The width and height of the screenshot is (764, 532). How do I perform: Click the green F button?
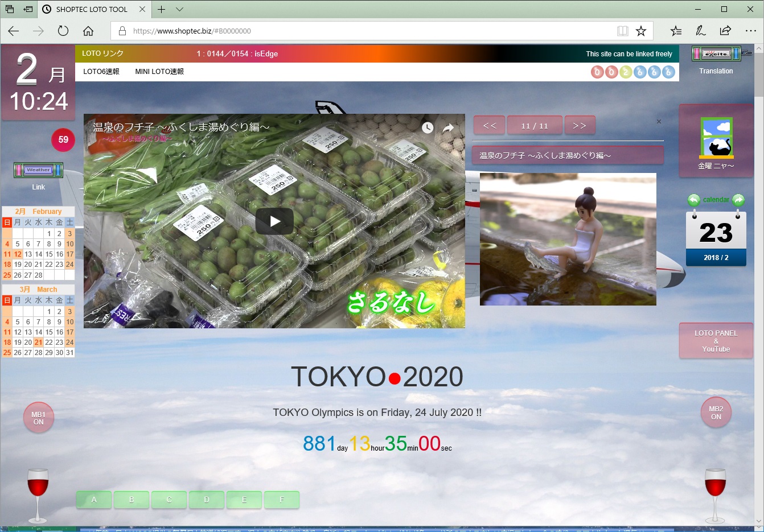pos(282,500)
